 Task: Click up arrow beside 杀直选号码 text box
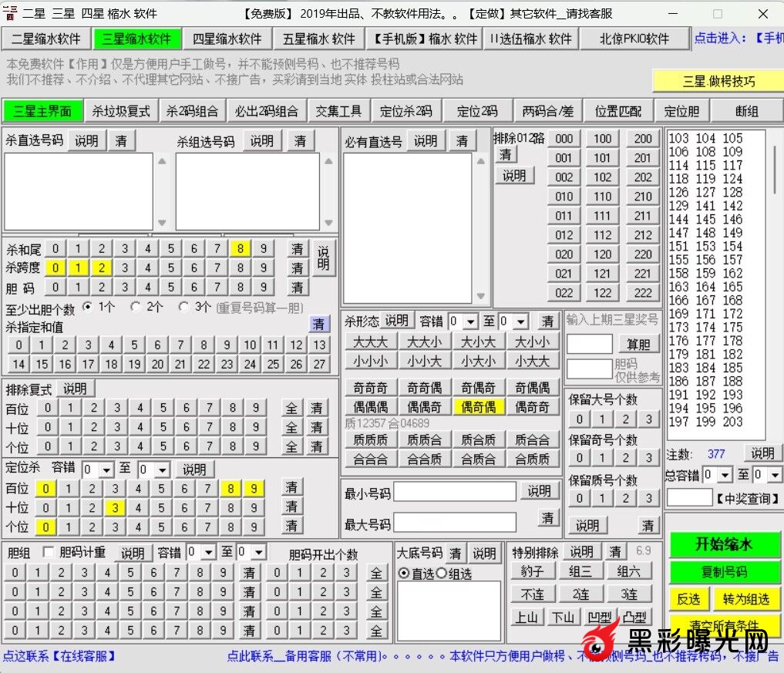click(162, 162)
